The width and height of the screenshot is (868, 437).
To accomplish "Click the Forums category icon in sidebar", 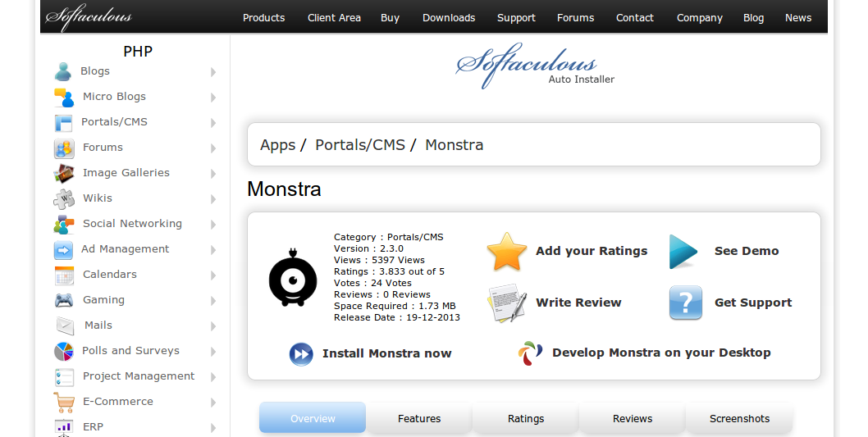I will pos(64,148).
